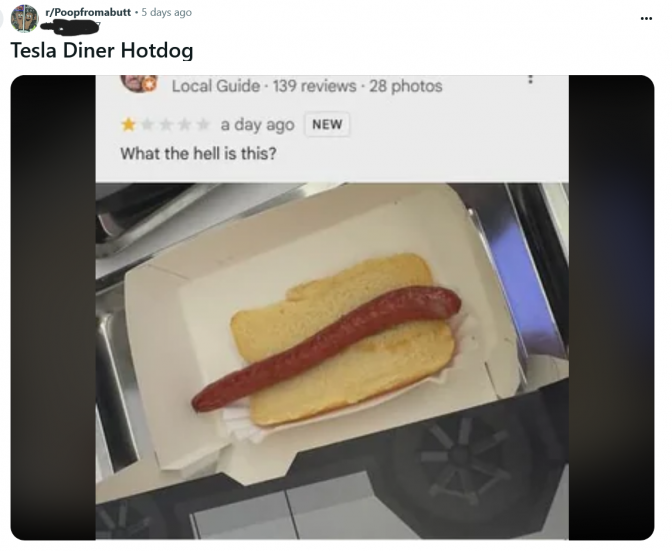Viewport: 672px width, 551px height.
Task: Open the Tesla Diner Hotdog post title
Action: pos(102,50)
